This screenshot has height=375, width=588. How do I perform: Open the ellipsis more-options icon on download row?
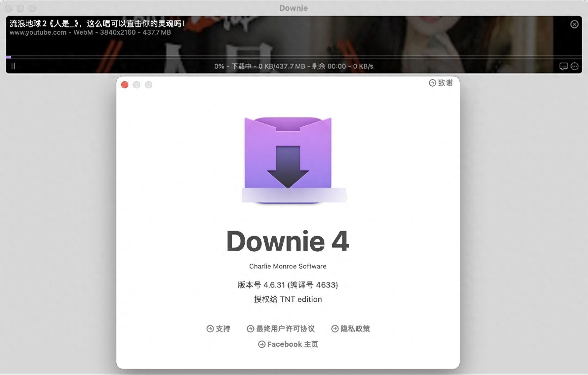point(575,66)
